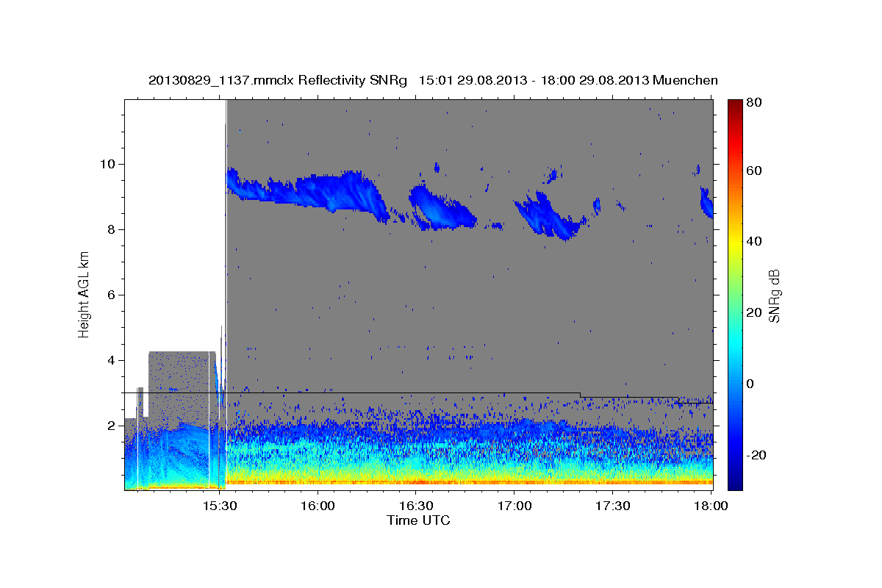882x588 pixels.
Task: Click the 'Time UTC' x-axis label
Action: coord(418,520)
